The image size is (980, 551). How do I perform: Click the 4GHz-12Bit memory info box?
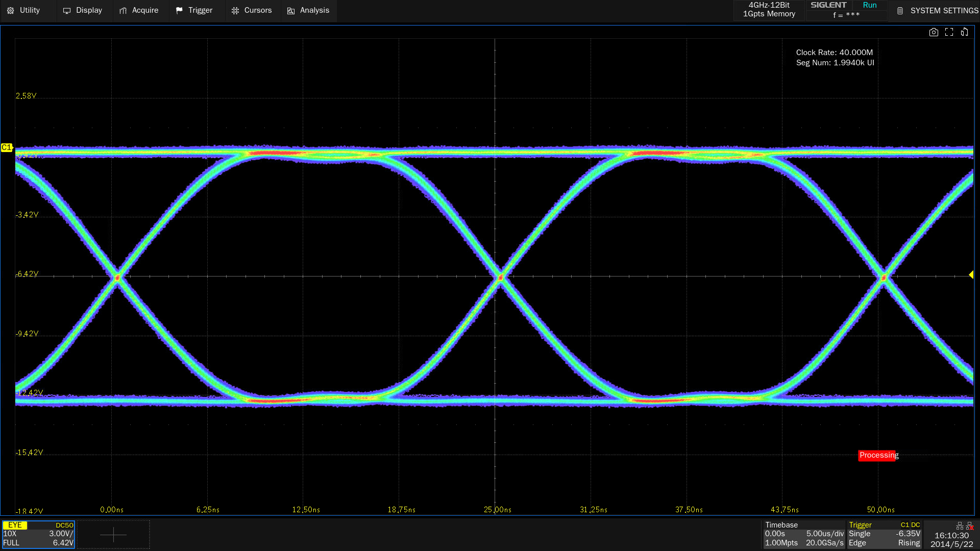769,10
